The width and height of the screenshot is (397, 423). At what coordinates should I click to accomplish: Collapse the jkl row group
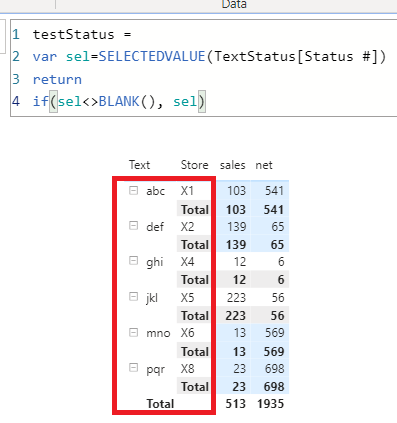(x=133, y=297)
